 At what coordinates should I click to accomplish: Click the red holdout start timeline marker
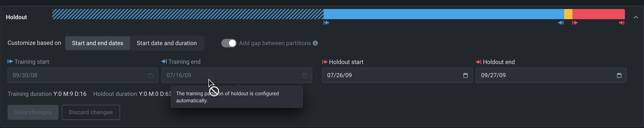pos(575,23)
